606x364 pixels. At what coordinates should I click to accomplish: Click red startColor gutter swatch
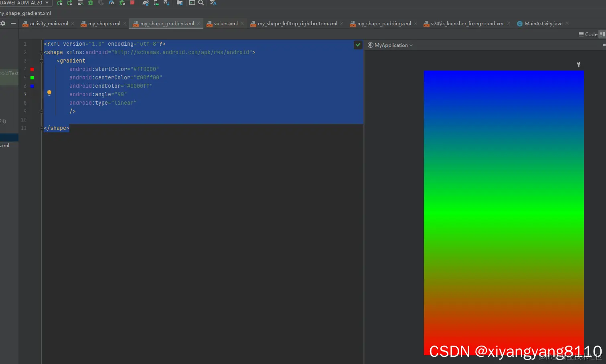point(32,69)
